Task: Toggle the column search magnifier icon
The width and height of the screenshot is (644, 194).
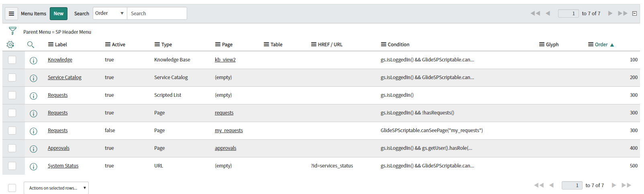Action: point(31,45)
